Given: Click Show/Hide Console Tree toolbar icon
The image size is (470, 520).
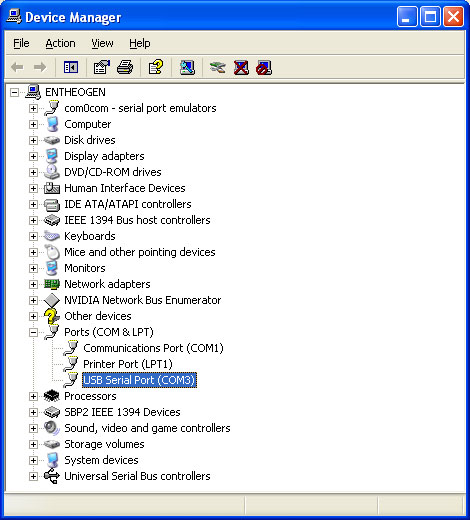Looking at the screenshot, I should 71,68.
